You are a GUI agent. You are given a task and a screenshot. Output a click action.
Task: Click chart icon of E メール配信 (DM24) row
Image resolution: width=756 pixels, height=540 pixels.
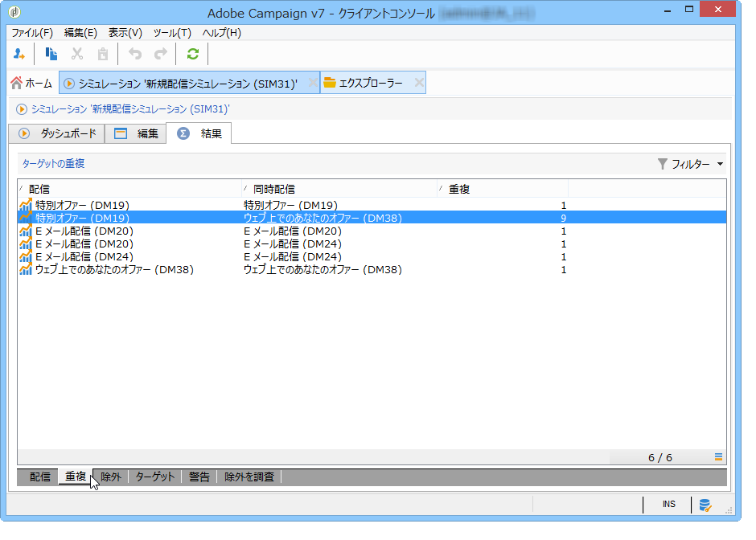tap(26, 257)
